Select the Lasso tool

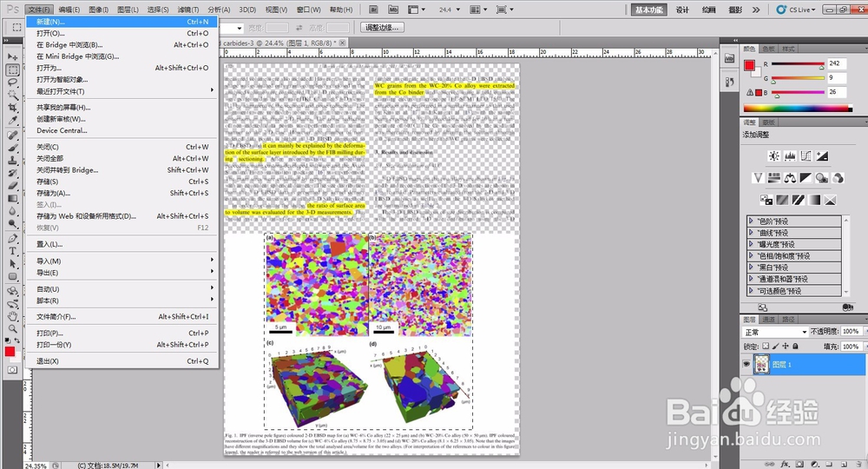(13, 83)
